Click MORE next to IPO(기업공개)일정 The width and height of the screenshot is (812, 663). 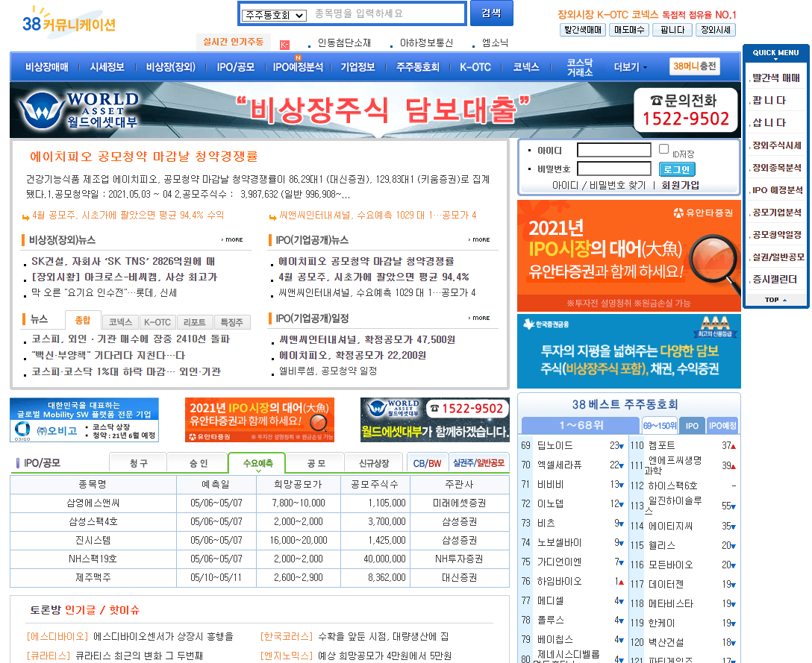(479, 318)
